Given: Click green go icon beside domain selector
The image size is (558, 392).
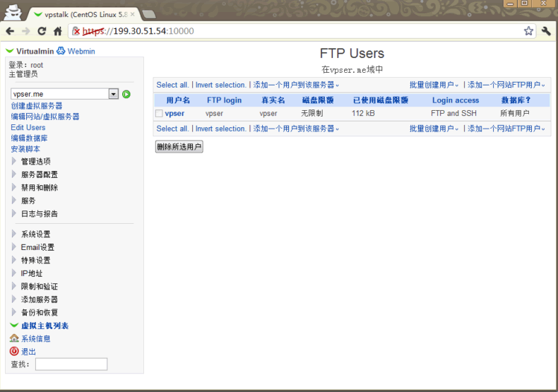Looking at the screenshot, I should coord(126,94).
